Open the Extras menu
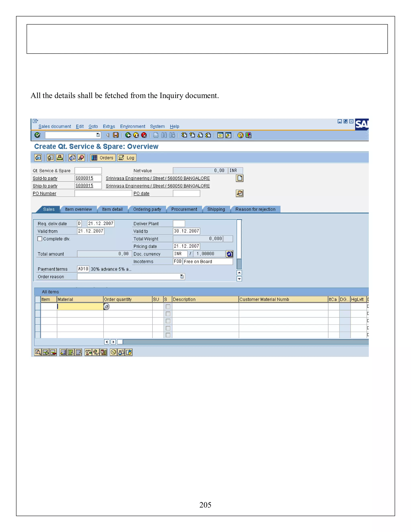 point(109,126)
